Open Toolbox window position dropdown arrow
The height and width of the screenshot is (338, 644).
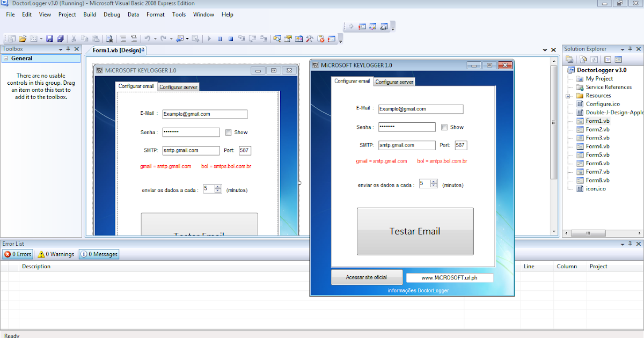point(60,49)
